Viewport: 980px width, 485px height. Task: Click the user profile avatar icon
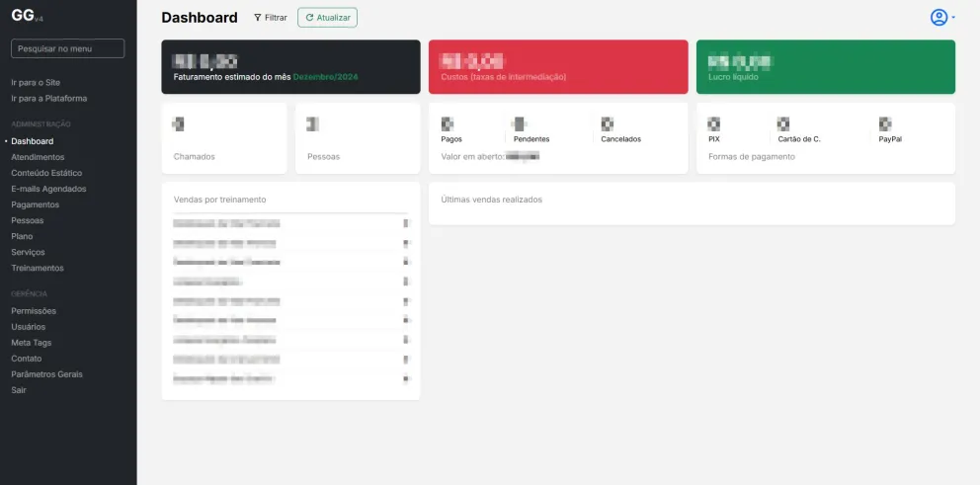(939, 18)
